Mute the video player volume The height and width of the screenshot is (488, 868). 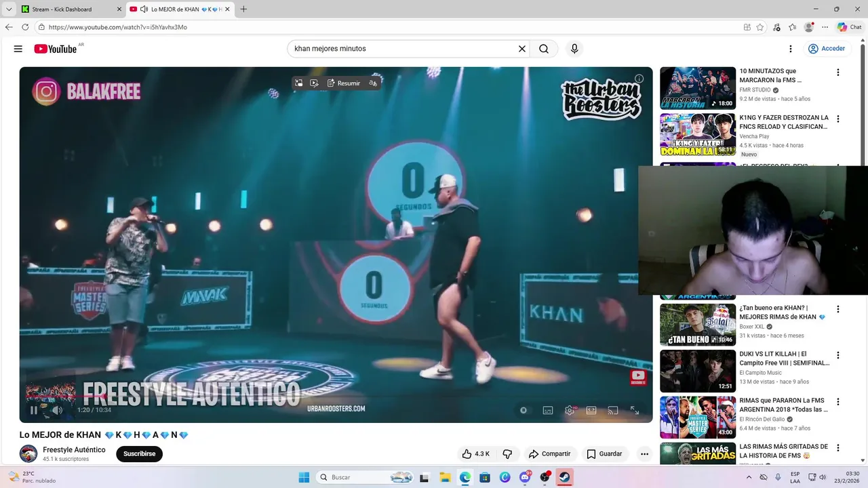(x=57, y=410)
